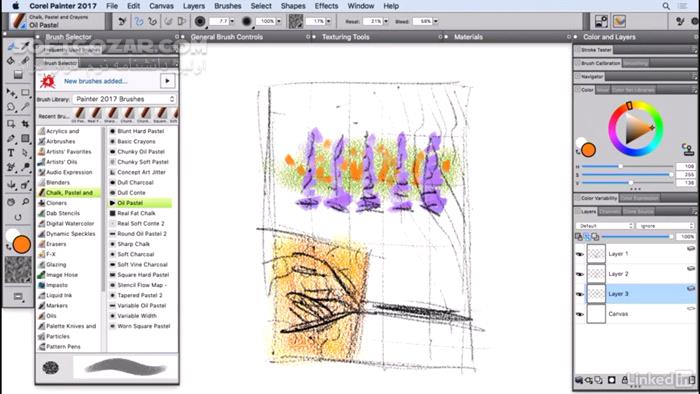Hide Layer 2 using its eye icon
This screenshot has width=700, height=394.
click(580, 274)
